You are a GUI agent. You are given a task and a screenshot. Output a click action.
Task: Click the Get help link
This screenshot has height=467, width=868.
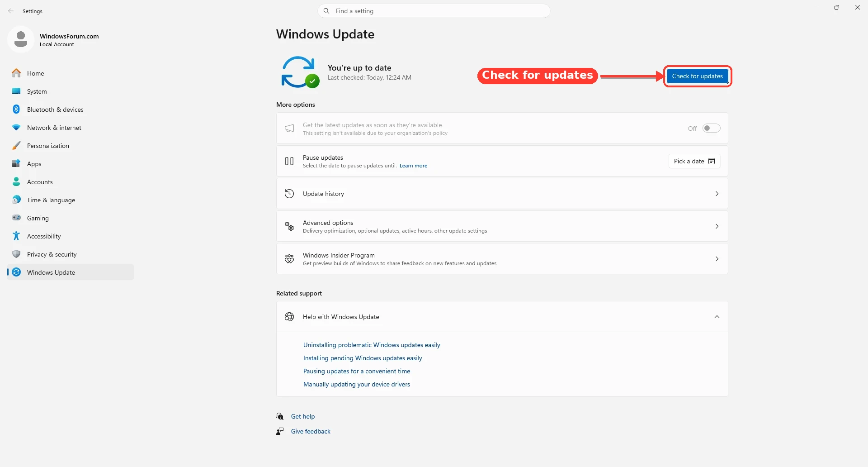coord(303,416)
